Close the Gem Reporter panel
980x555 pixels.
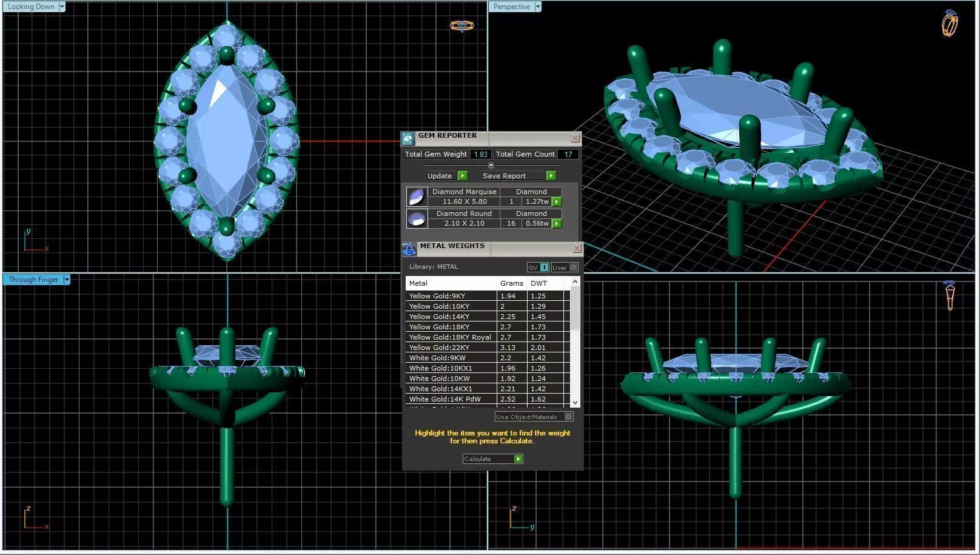click(575, 138)
